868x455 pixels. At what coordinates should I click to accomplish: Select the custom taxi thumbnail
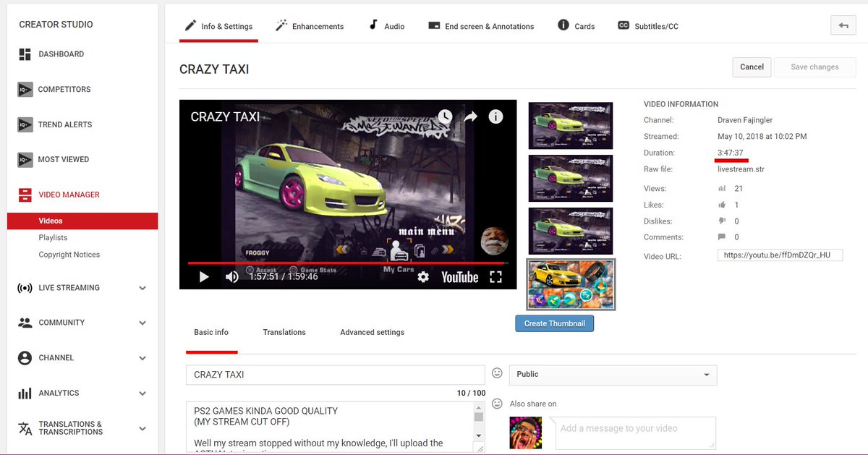click(571, 284)
